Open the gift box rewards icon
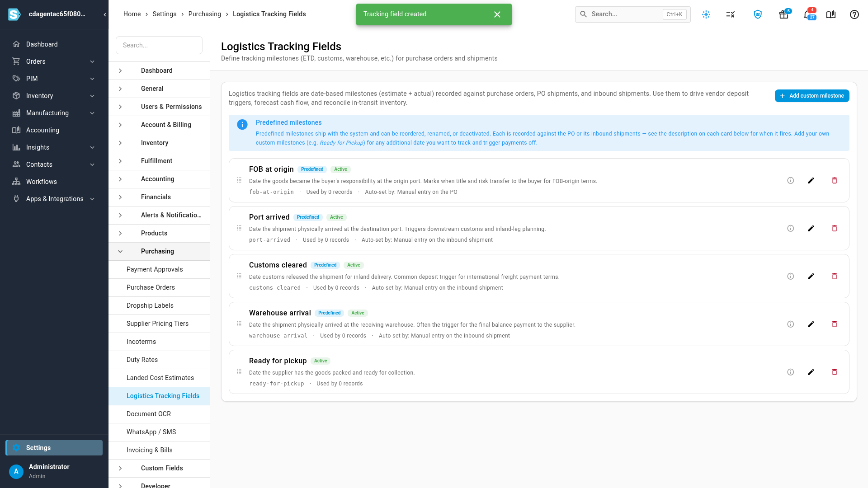Image resolution: width=868 pixels, height=488 pixels. click(784, 14)
